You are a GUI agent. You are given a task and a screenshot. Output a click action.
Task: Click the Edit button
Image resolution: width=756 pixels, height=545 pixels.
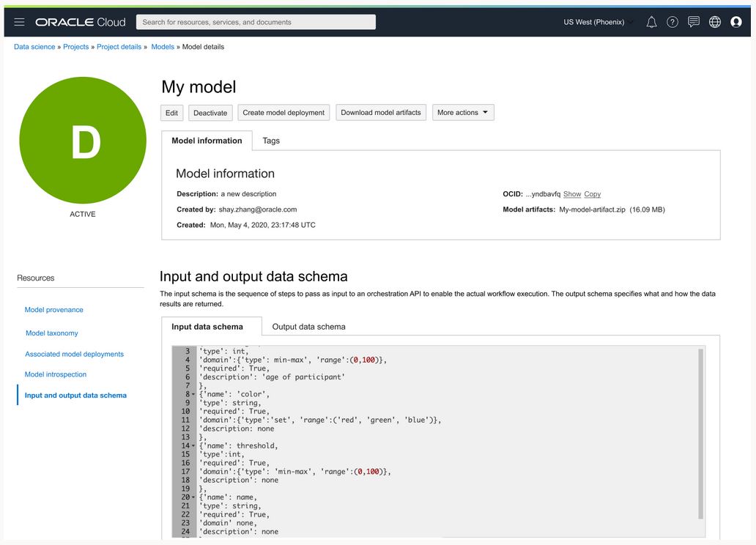coord(171,112)
